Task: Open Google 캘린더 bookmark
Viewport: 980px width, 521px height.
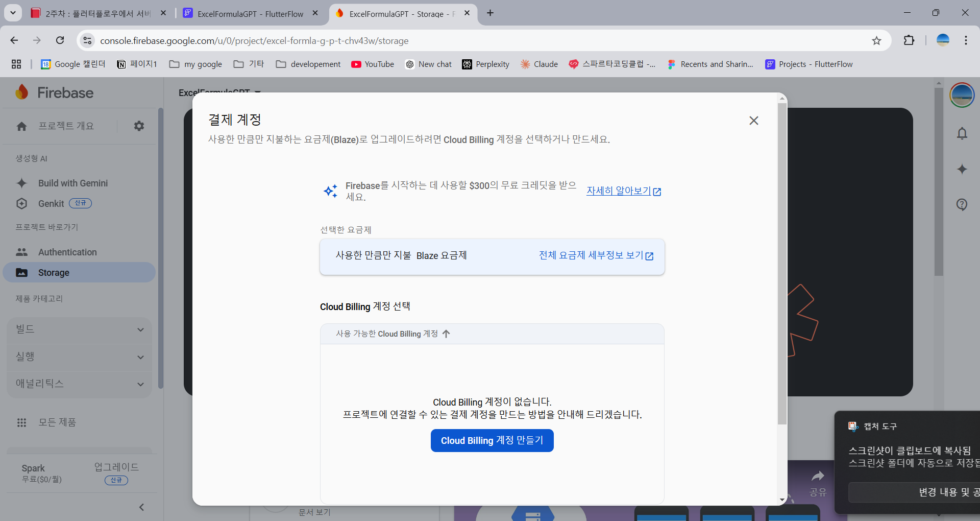Action: click(x=73, y=64)
